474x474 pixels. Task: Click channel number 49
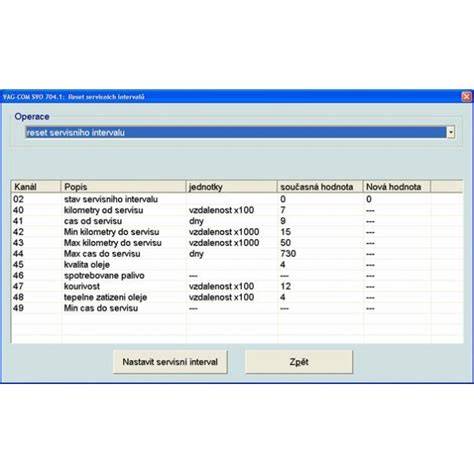pyautogui.click(x=18, y=308)
